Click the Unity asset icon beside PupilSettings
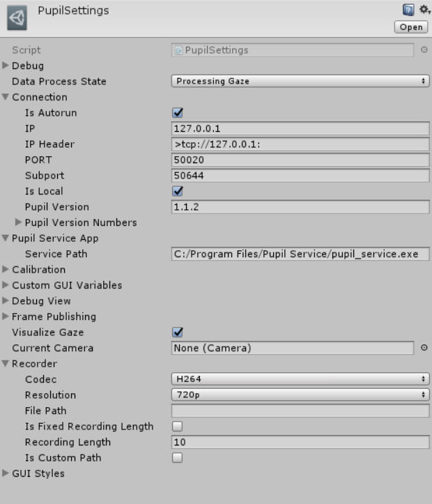Viewport: 432px width, 504px height. (x=17, y=18)
